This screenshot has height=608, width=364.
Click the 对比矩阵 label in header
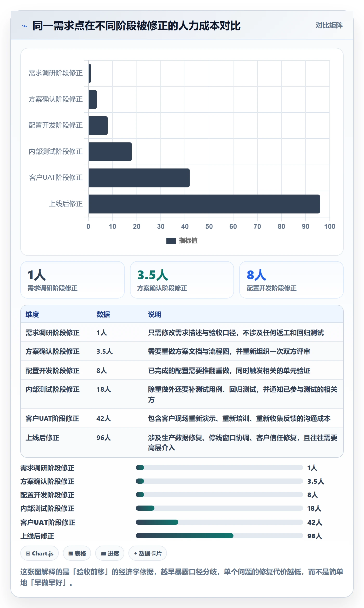pos(329,25)
